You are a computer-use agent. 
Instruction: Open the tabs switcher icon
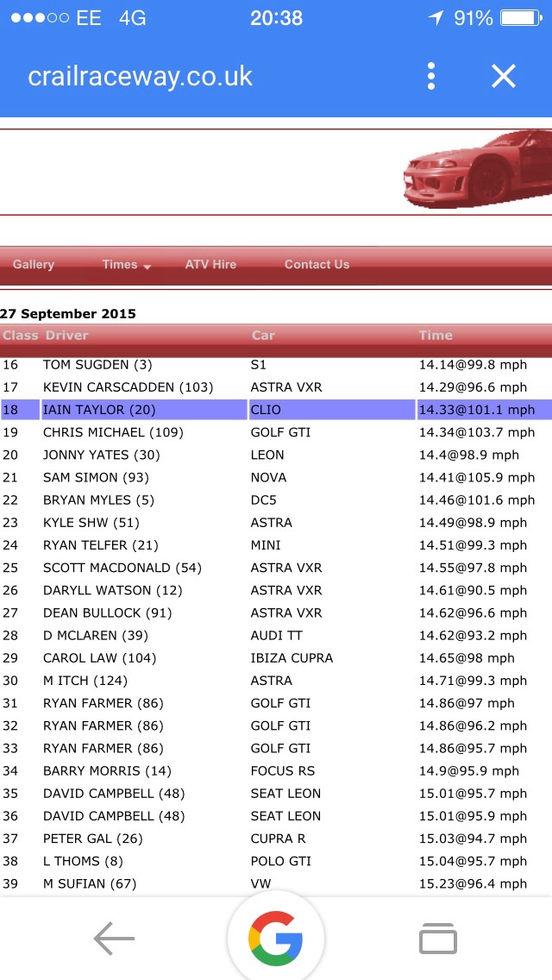437,939
